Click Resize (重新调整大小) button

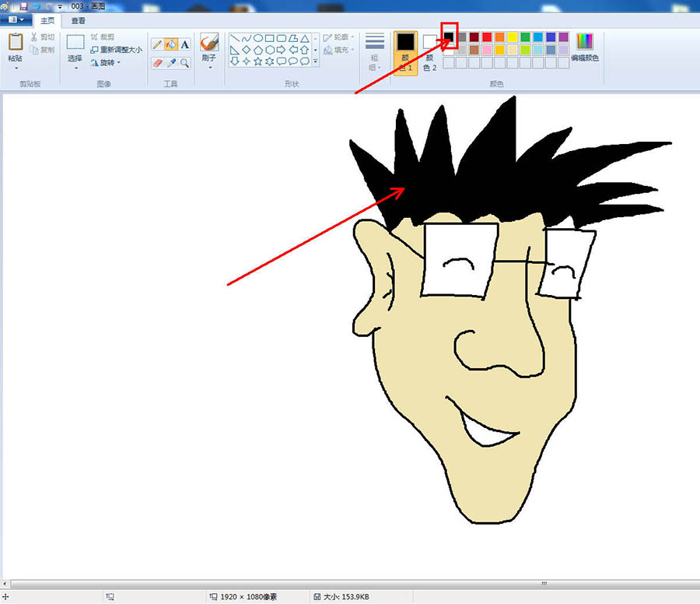[116, 50]
